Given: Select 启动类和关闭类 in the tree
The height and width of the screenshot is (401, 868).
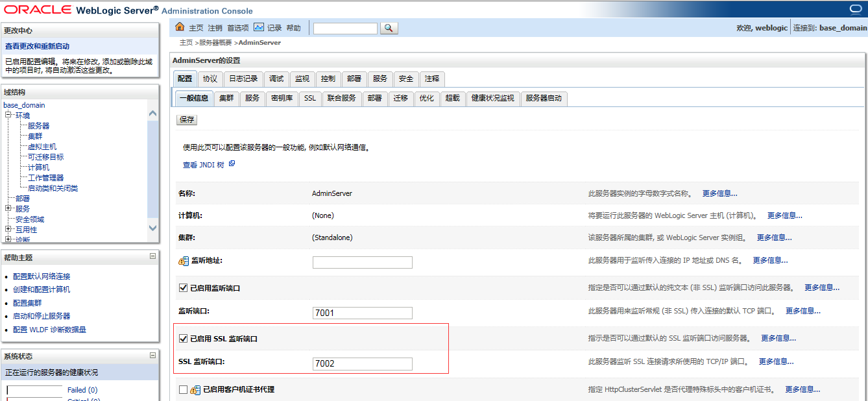Looking at the screenshot, I should [53, 188].
